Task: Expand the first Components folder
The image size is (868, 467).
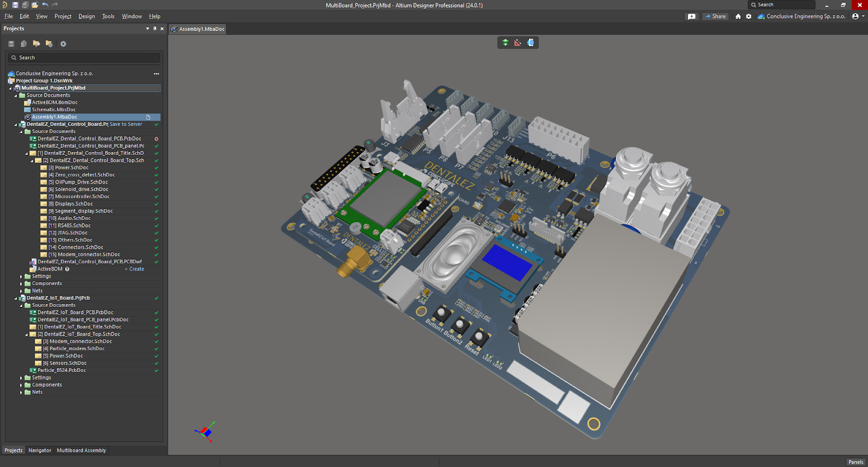Action: [21, 283]
